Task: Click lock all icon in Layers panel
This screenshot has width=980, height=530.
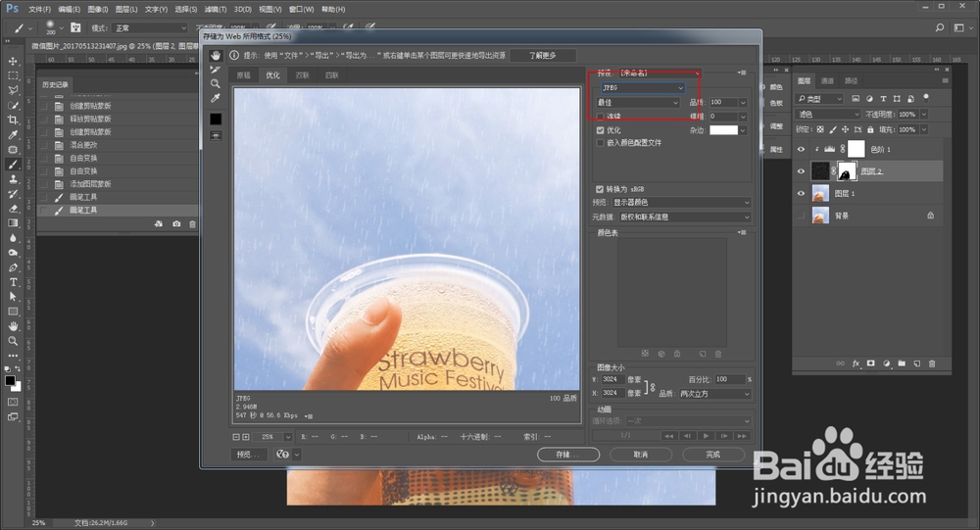Action: 870,129
